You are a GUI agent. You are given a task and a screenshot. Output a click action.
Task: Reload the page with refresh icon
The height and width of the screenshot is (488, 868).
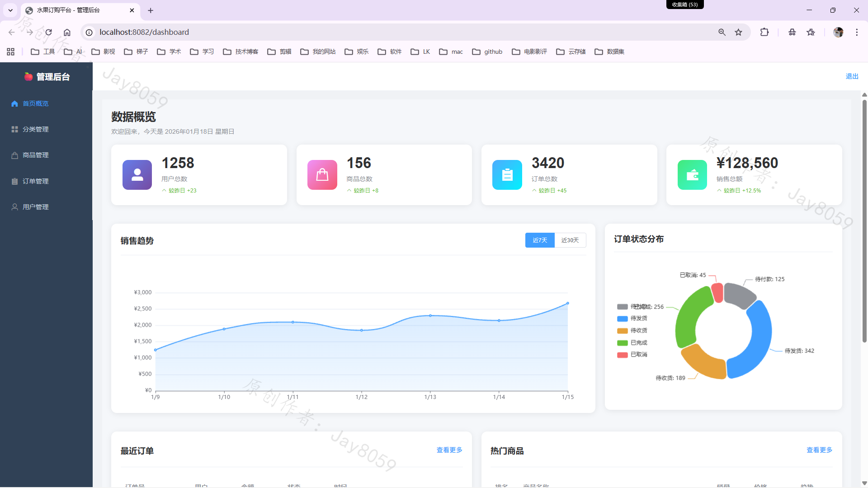(48, 32)
